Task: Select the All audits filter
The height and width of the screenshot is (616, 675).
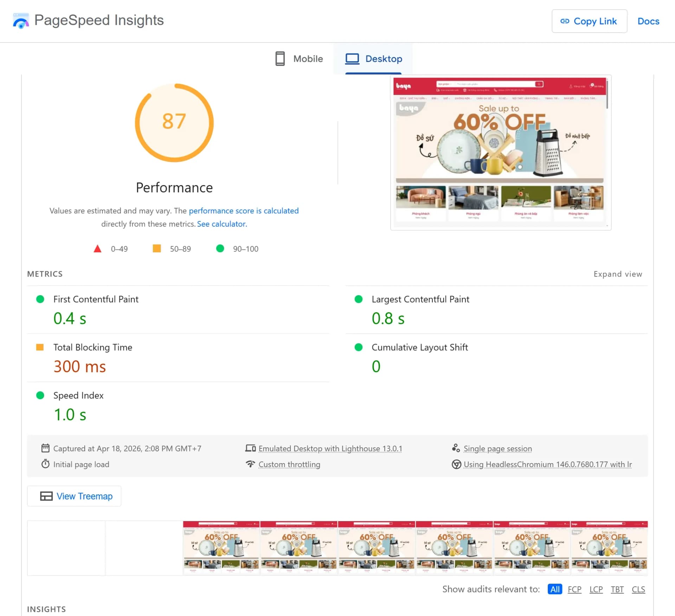Action: (554, 589)
